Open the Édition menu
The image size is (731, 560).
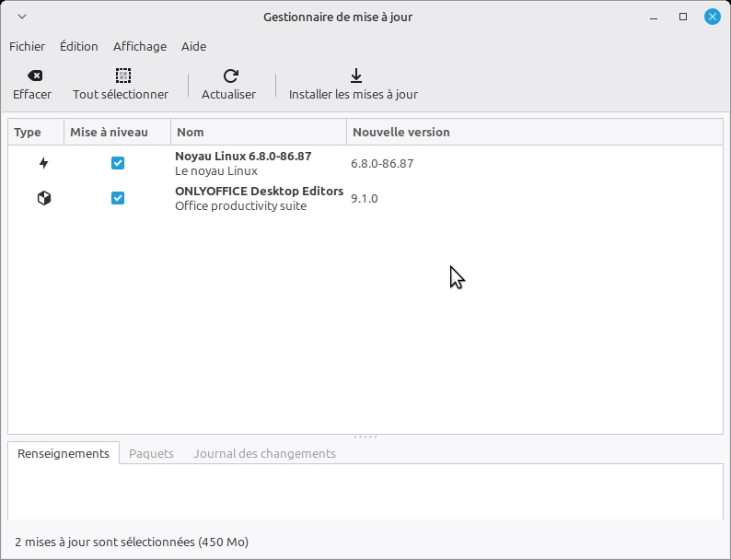coord(79,46)
